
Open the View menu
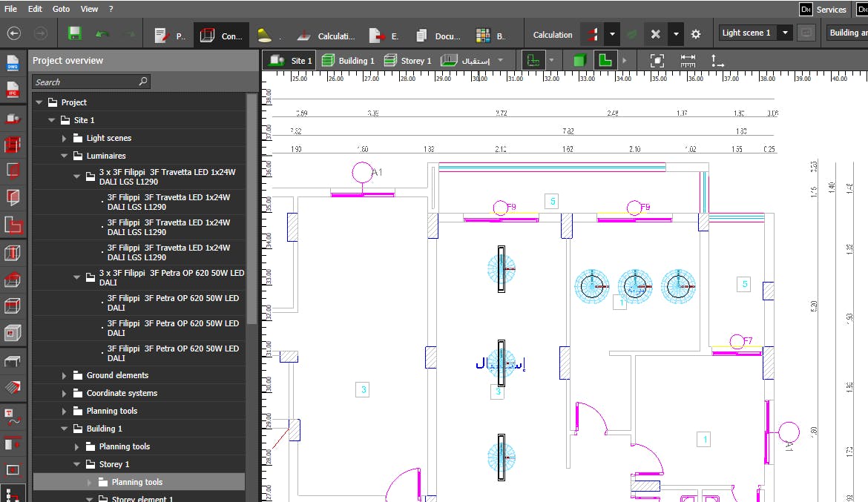coord(89,9)
